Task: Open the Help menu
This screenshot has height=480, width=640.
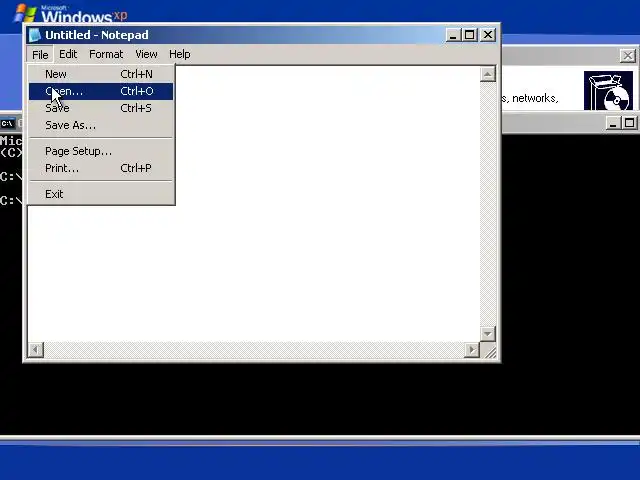Action: 180,54
